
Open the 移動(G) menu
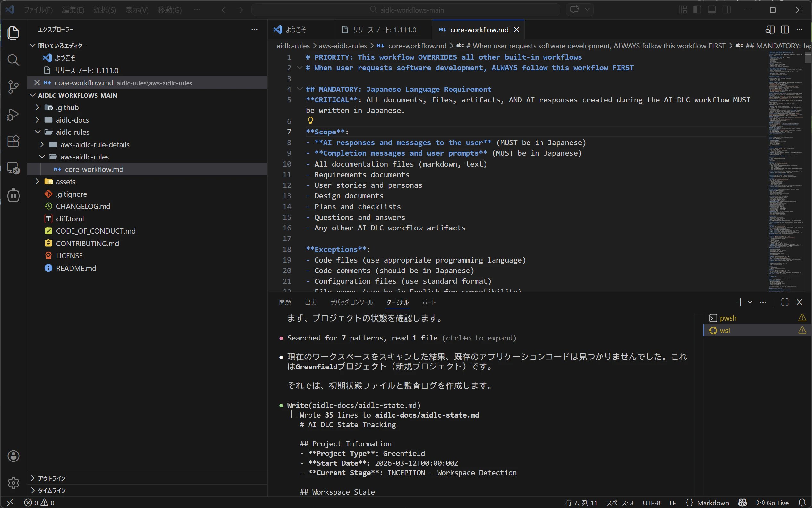170,10
